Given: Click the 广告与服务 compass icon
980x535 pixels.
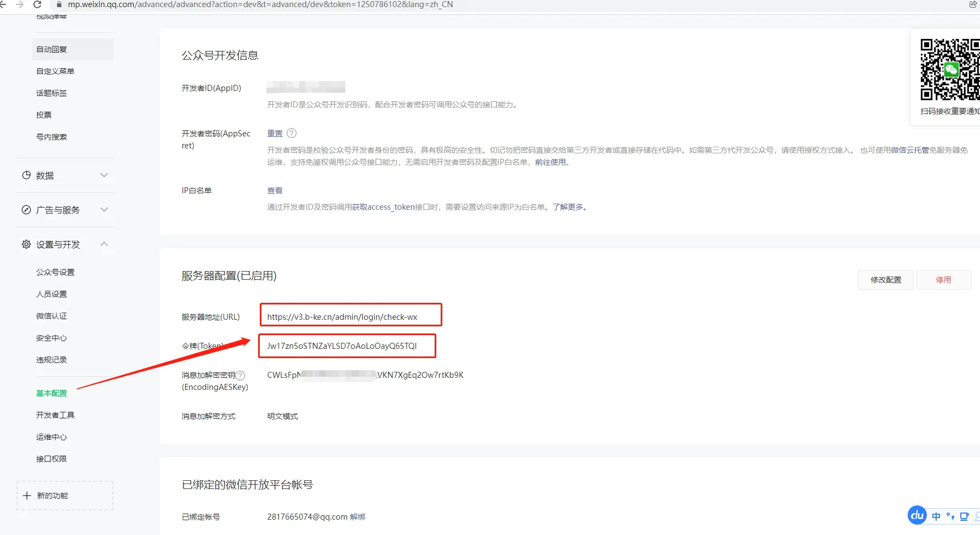Looking at the screenshot, I should (26, 210).
